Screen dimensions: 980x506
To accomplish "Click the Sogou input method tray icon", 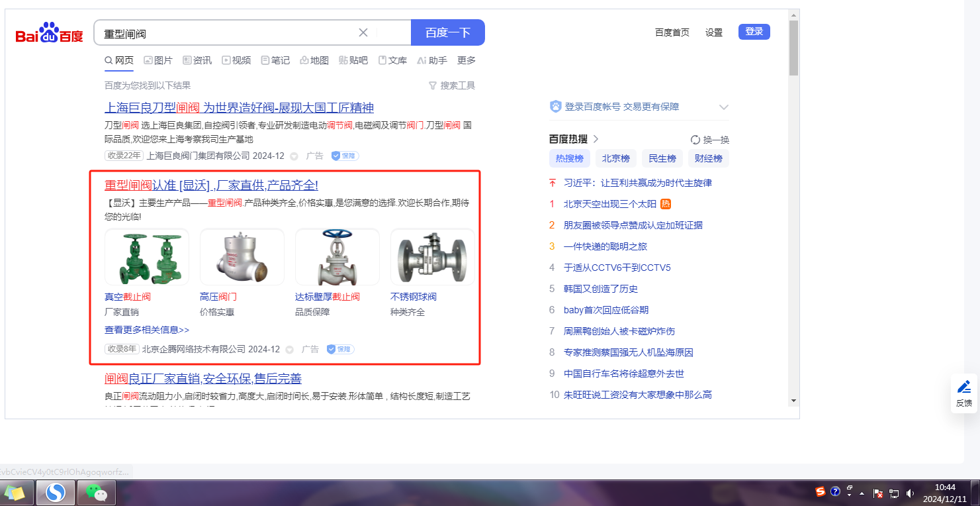I will (821, 491).
